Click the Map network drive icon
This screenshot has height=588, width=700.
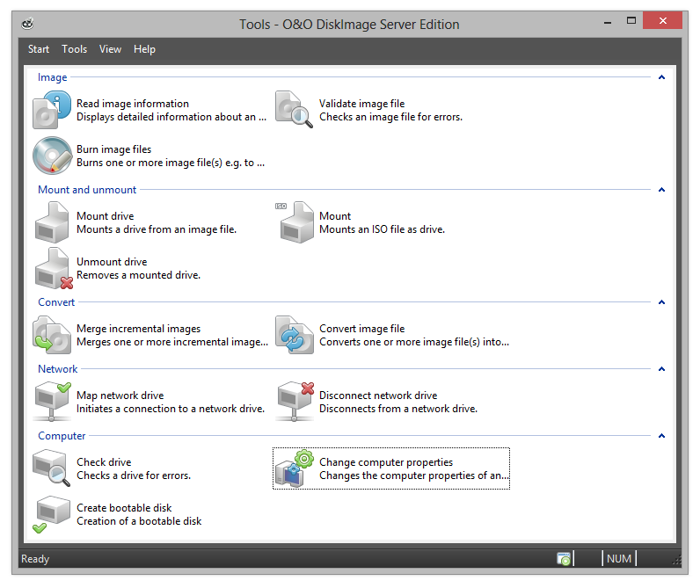(52, 402)
